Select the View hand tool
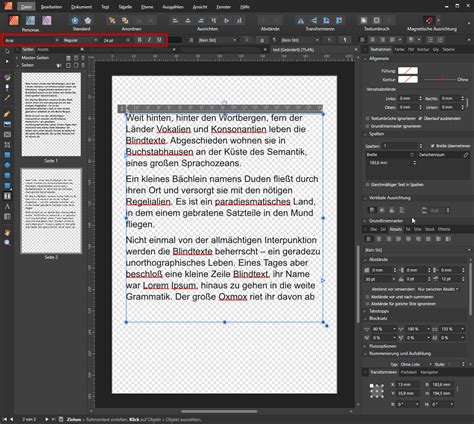The width and height of the screenshot is (474, 424). click(x=7, y=233)
